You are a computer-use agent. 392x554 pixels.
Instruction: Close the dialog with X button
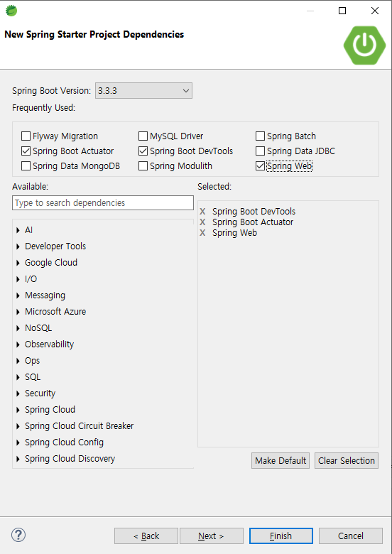point(375,11)
